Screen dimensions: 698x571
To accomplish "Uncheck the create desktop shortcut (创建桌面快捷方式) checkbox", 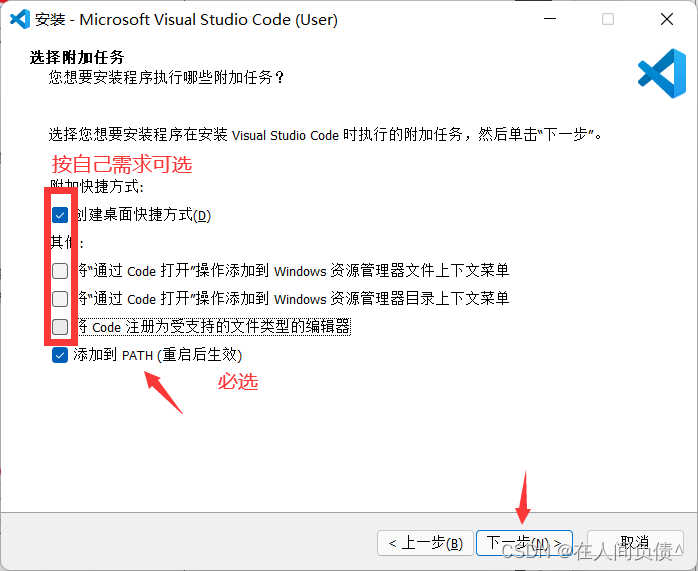I will 60,215.
